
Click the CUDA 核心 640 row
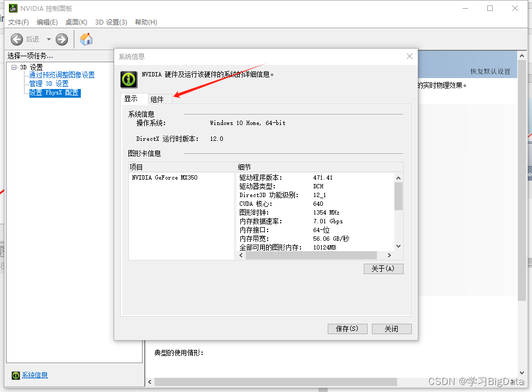[316, 204]
